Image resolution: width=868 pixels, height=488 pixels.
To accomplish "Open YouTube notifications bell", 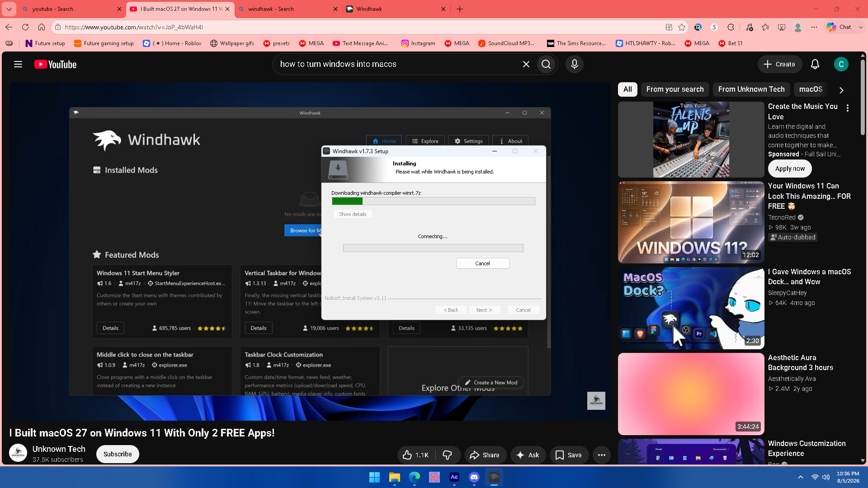I will pyautogui.click(x=815, y=64).
